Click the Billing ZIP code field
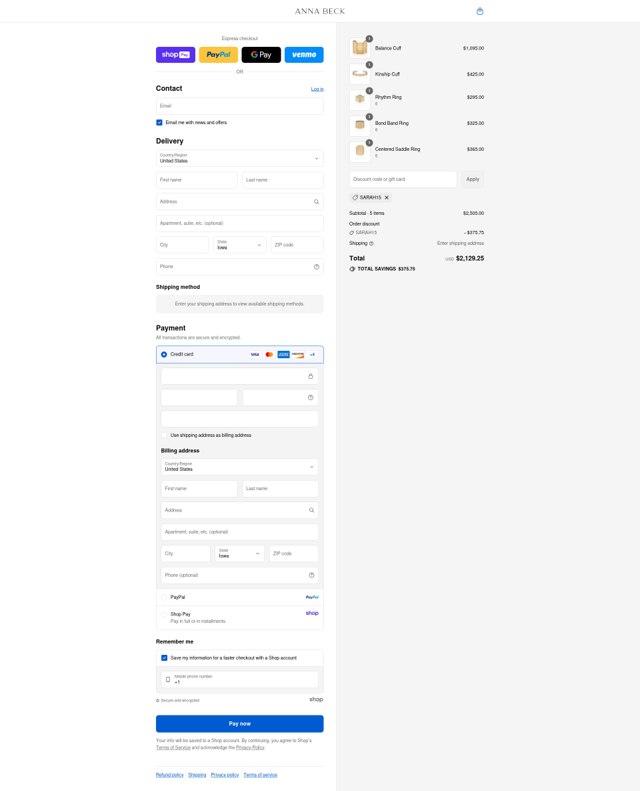 (x=294, y=553)
